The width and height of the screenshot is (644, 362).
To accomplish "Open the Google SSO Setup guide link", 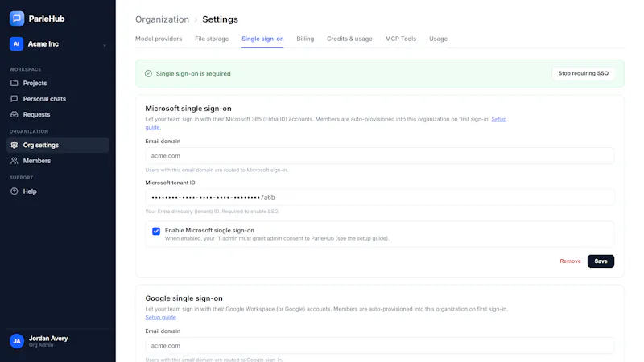I will pos(160,317).
